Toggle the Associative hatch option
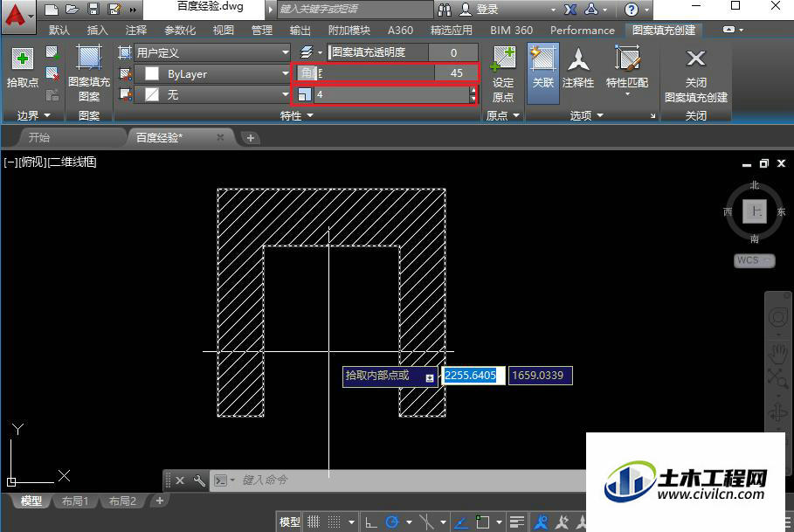Image resolution: width=794 pixels, height=532 pixels. pyautogui.click(x=542, y=73)
